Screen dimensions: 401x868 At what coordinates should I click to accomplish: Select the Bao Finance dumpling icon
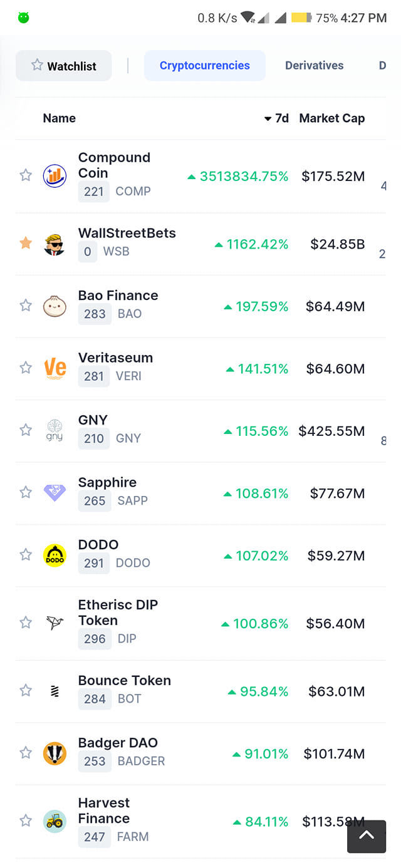55,306
